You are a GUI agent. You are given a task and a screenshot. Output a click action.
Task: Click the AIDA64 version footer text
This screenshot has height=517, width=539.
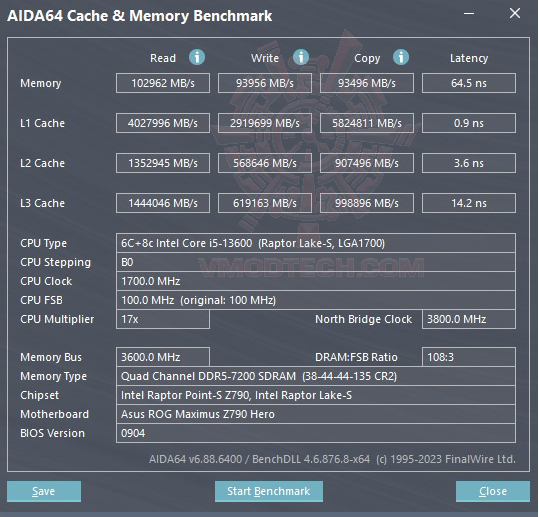click(332, 459)
